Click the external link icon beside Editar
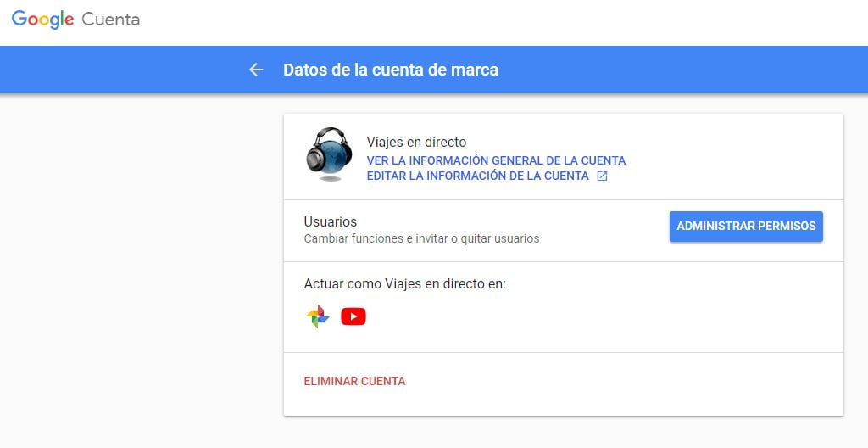The height and width of the screenshot is (448, 868). 602,176
